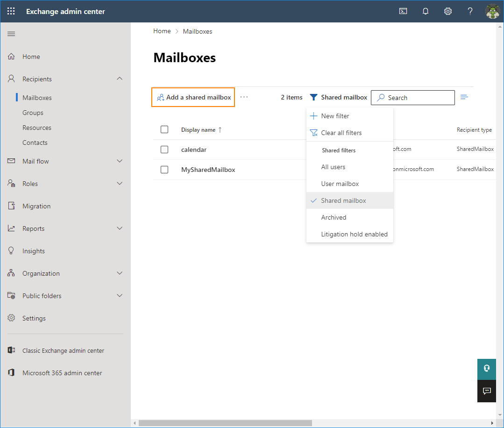Viewport: 504px width, 428px height.
Task: Open Contacts under Recipients
Action: click(35, 143)
